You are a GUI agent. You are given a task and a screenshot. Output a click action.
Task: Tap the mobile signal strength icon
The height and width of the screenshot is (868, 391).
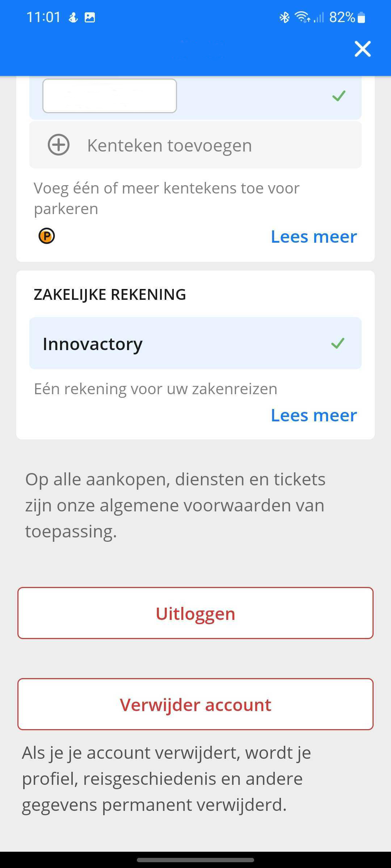click(319, 17)
